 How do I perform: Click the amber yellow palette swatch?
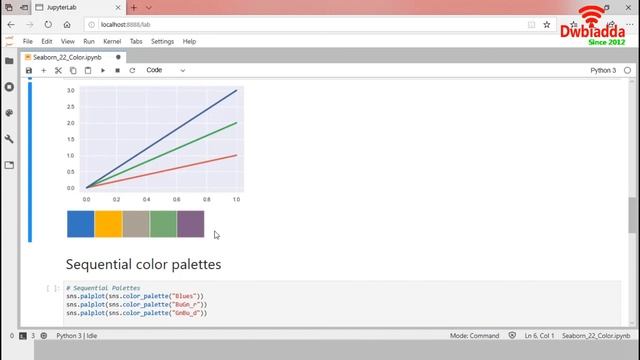point(108,224)
